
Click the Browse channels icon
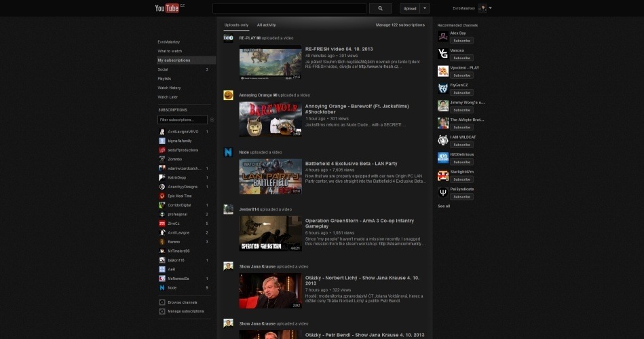pyautogui.click(x=162, y=302)
